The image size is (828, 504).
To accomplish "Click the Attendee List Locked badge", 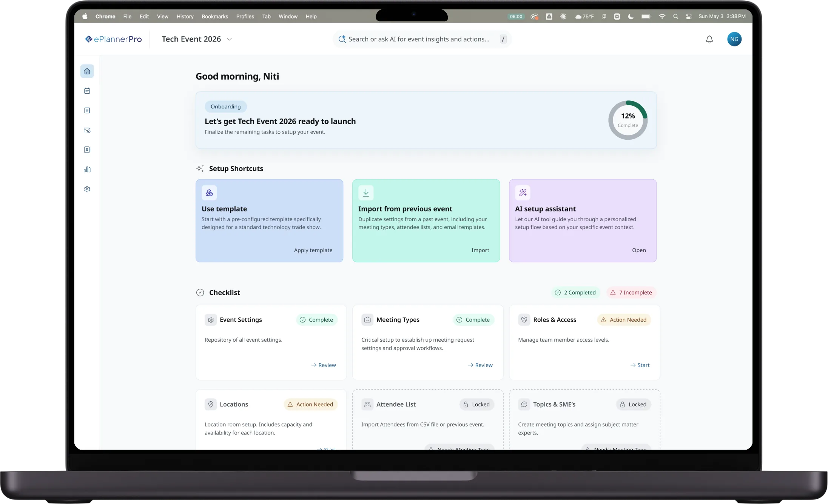I will (476, 404).
